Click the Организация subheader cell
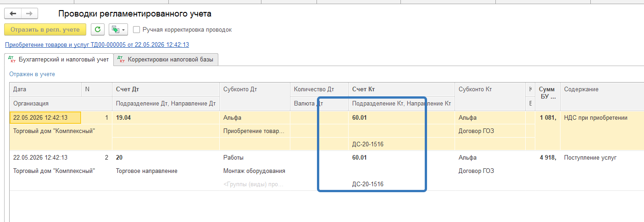 click(x=61, y=103)
